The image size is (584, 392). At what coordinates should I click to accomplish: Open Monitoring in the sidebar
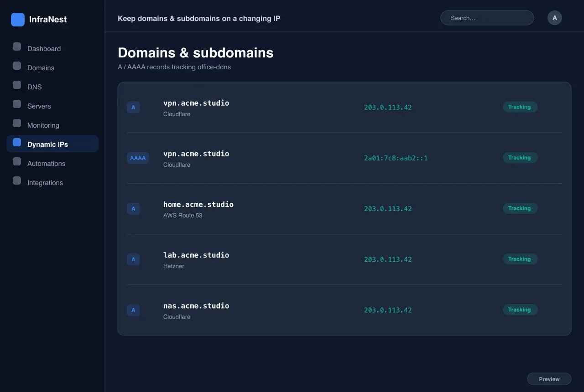click(x=52, y=125)
